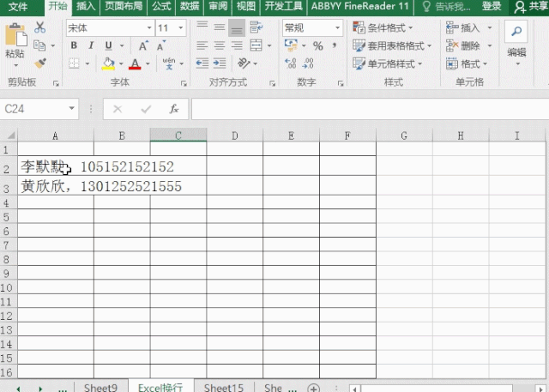Expand the fill color arrow
Screen dimensions: 549x392
point(121,64)
